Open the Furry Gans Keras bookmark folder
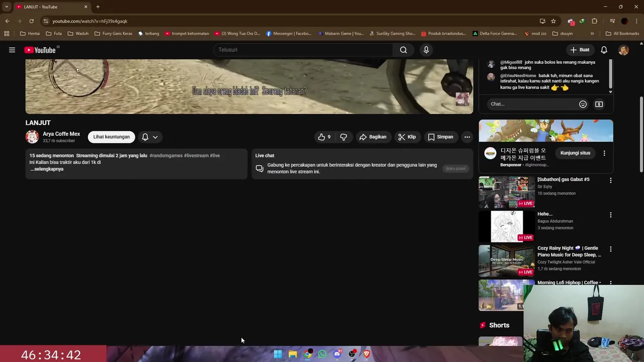Image resolution: width=644 pixels, height=362 pixels. point(113,34)
